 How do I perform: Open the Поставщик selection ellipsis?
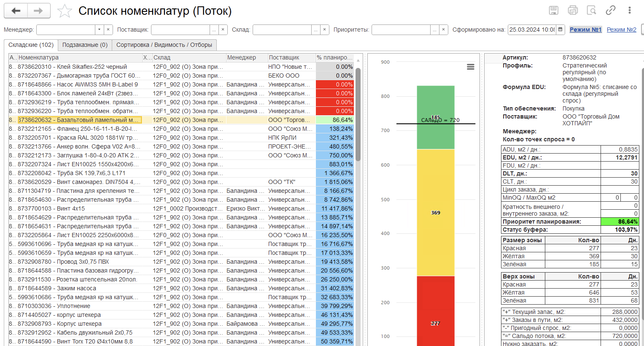click(214, 30)
